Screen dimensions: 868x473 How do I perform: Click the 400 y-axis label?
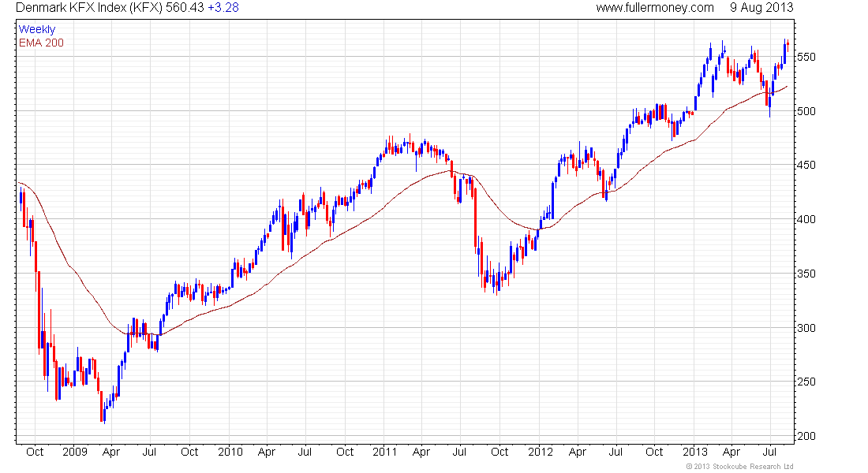pos(806,219)
